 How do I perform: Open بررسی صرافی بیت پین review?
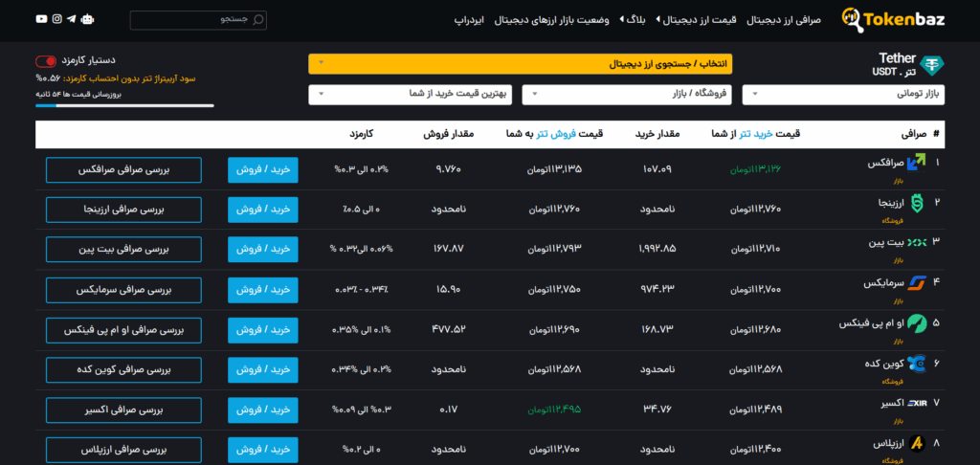coord(123,250)
